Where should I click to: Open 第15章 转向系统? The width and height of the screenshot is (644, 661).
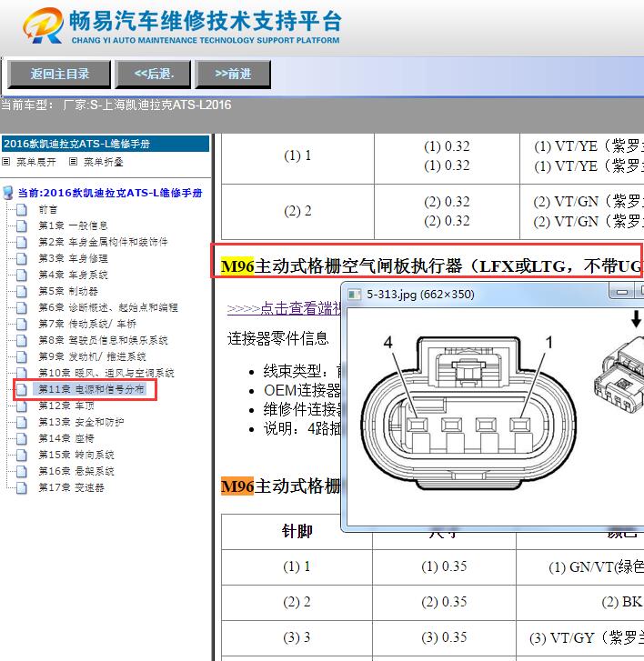coord(76,455)
